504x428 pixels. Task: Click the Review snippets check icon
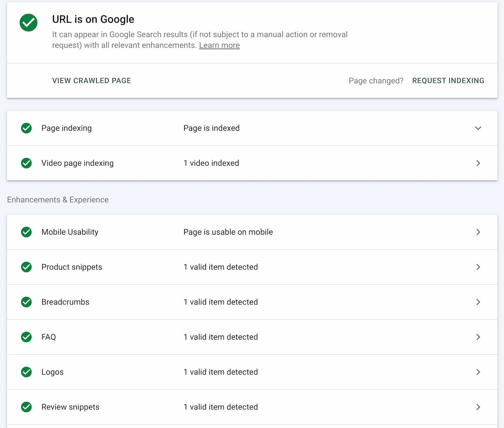coord(26,407)
